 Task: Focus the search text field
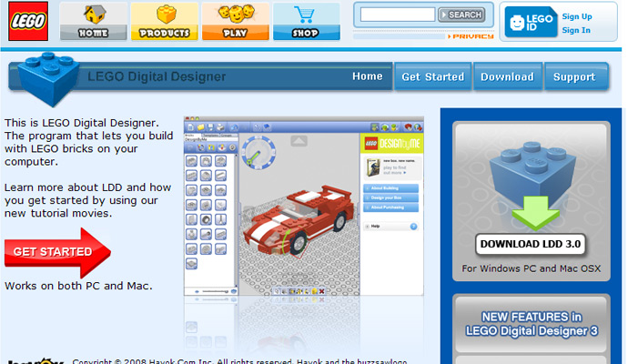(398, 15)
